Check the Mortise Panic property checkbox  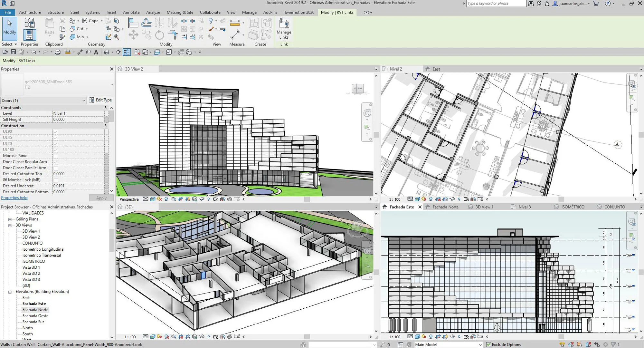(x=56, y=156)
